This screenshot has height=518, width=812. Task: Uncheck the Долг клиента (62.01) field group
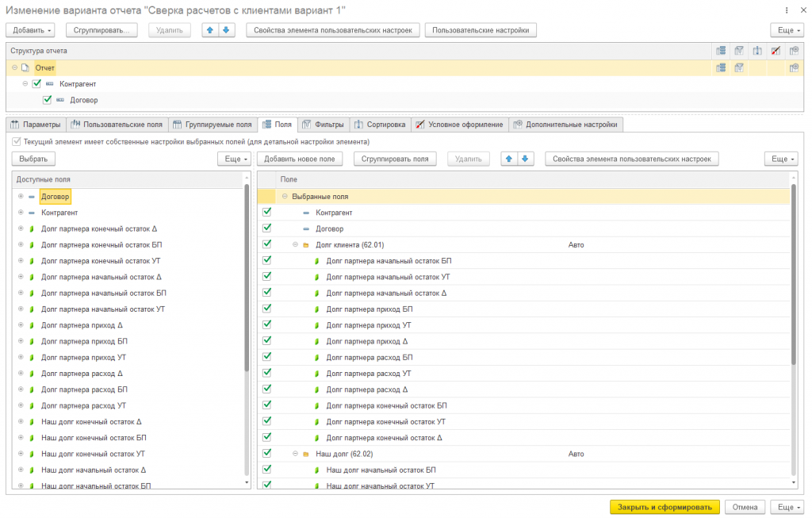coord(266,244)
